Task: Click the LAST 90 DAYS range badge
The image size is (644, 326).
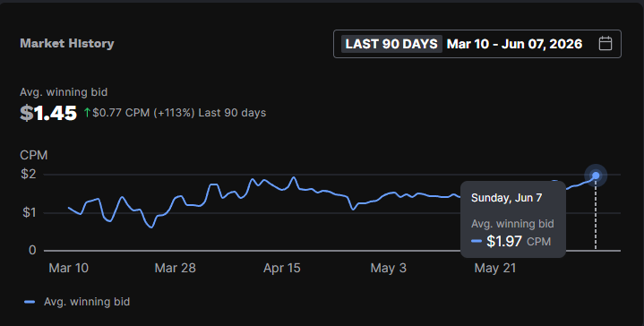Action: pyautogui.click(x=391, y=44)
